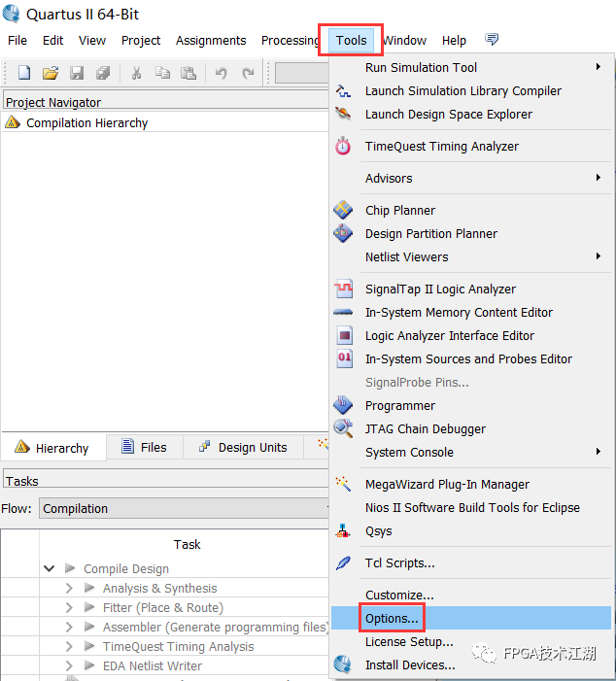The height and width of the screenshot is (681, 616).
Task: Start the Compile Design play icon
Action: (x=70, y=568)
